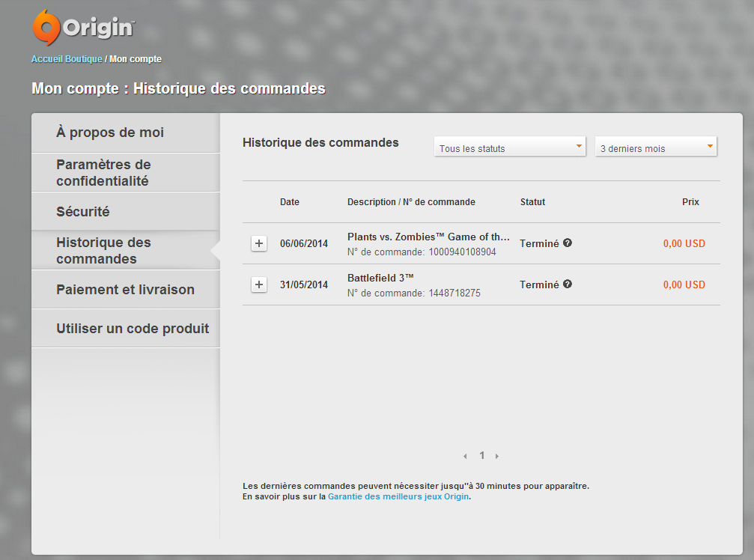The image size is (754, 560).
Task: Go to next page arrow
Action: coord(497,456)
